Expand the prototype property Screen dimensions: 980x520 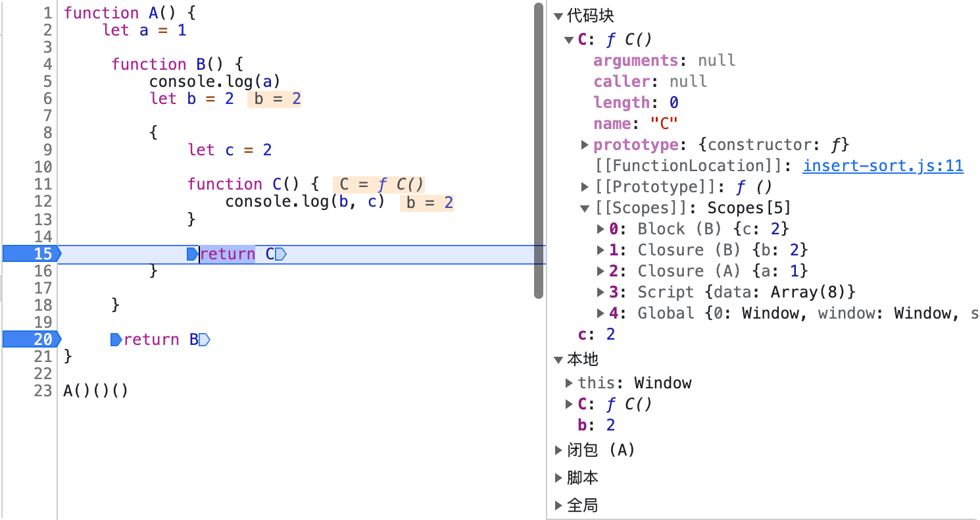pyautogui.click(x=585, y=145)
